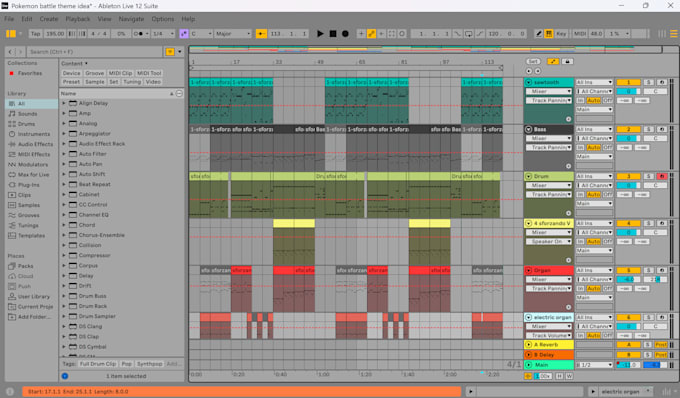Click the Key map mode button
This screenshot has width=680, height=398.
(x=561, y=33)
